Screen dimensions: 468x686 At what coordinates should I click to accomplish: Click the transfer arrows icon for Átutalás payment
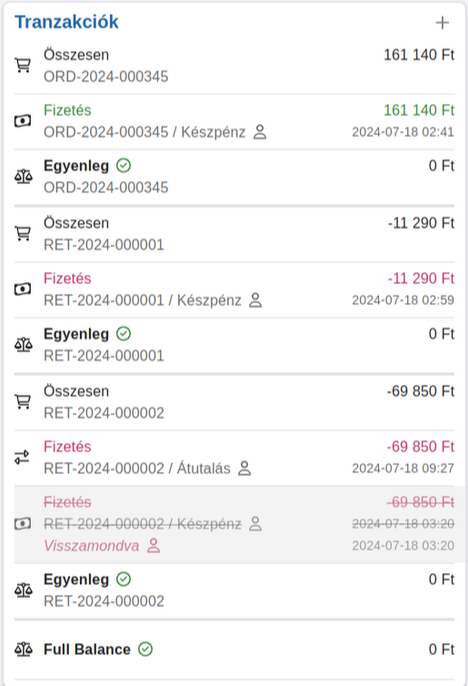pyautogui.click(x=22, y=457)
